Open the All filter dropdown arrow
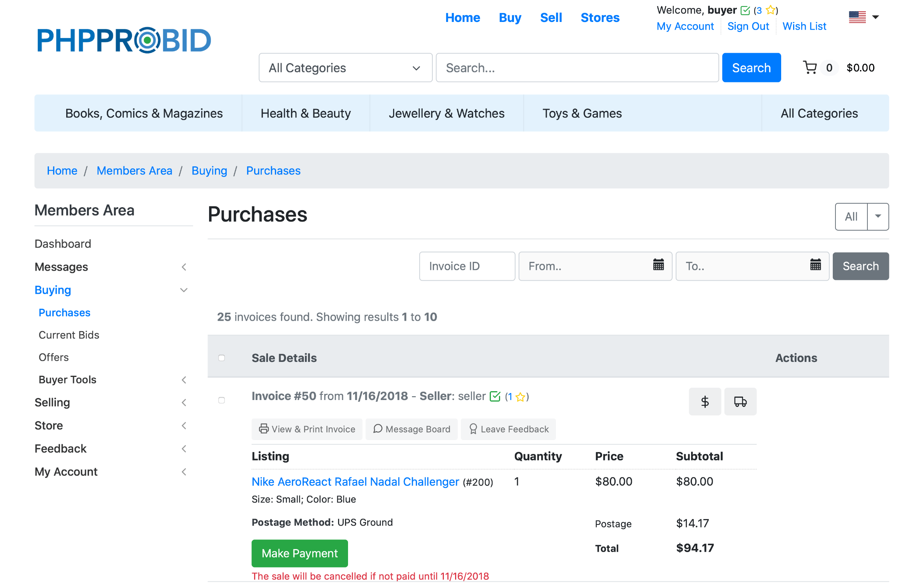924x586 pixels. pyautogui.click(x=878, y=216)
